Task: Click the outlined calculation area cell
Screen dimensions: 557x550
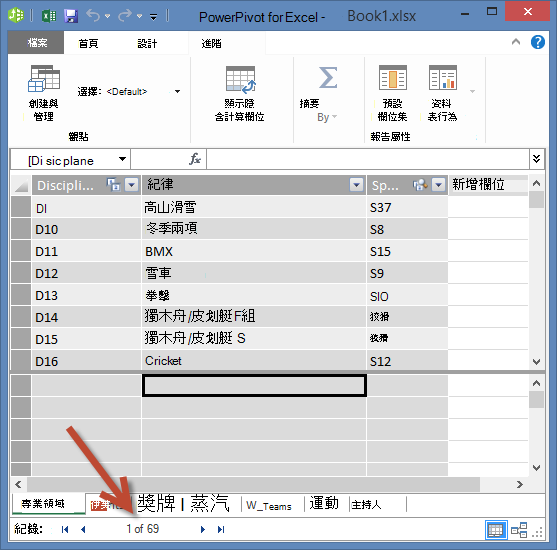Action: coord(254,385)
